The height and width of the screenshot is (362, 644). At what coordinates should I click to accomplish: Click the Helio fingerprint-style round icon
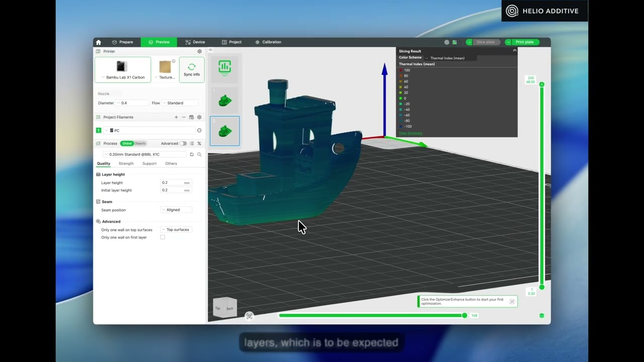tap(447, 42)
